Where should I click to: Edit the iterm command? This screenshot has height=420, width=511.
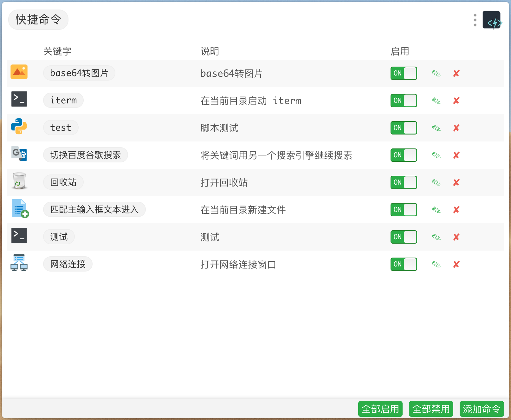click(437, 101)
